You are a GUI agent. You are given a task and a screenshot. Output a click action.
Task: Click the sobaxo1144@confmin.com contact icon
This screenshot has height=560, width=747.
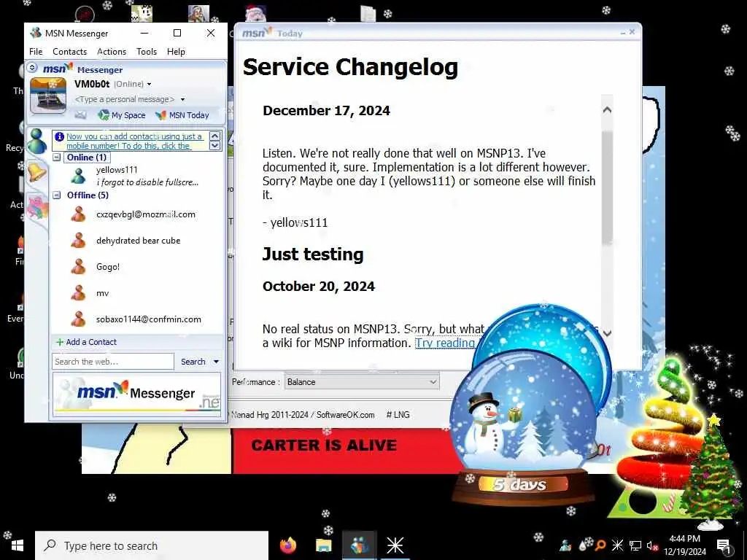[x=79, y=319]
